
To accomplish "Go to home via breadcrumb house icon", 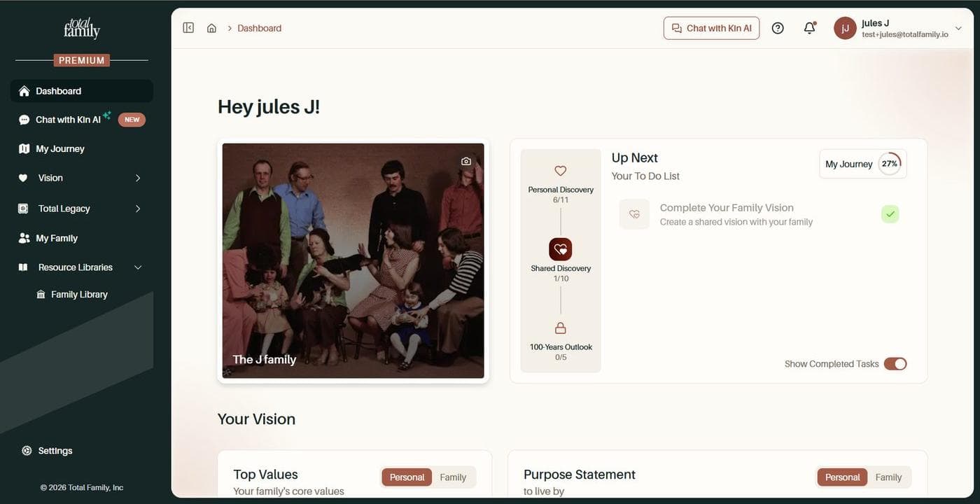I will pos(211,28).
